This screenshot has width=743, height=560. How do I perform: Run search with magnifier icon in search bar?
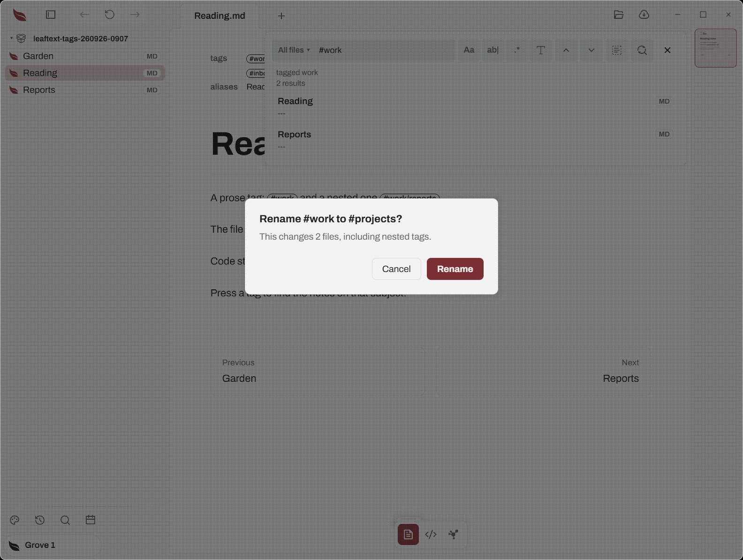(x=642, y=50)
